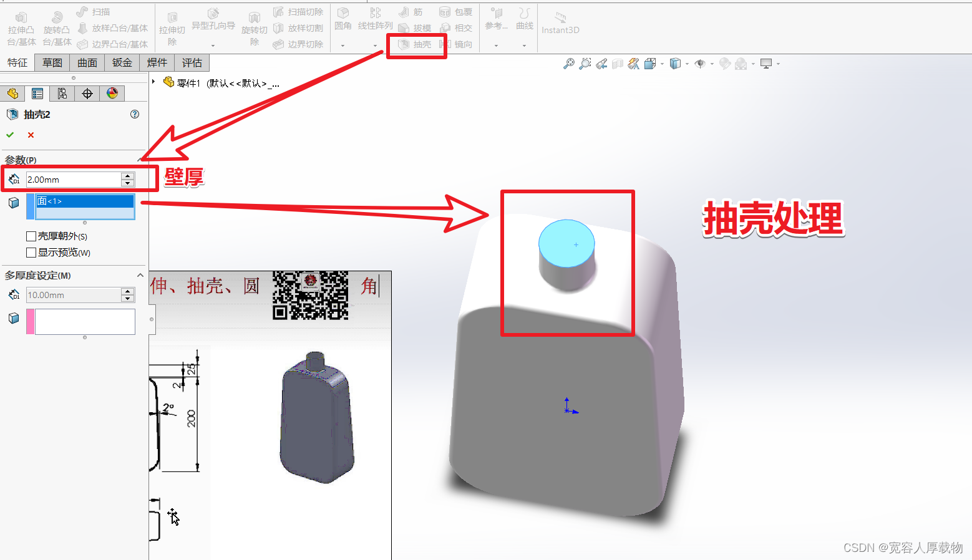
Task: Switch to the 焊件 tab
Action: point(157,62)
